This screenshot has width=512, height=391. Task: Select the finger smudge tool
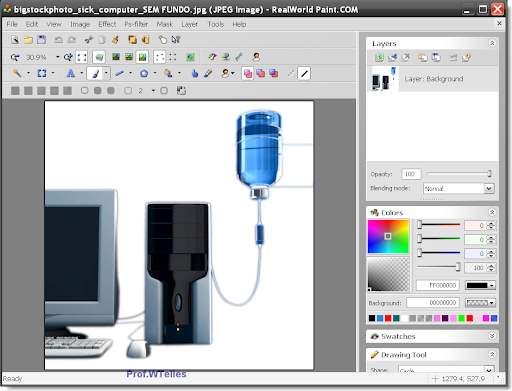pos(195,73)
